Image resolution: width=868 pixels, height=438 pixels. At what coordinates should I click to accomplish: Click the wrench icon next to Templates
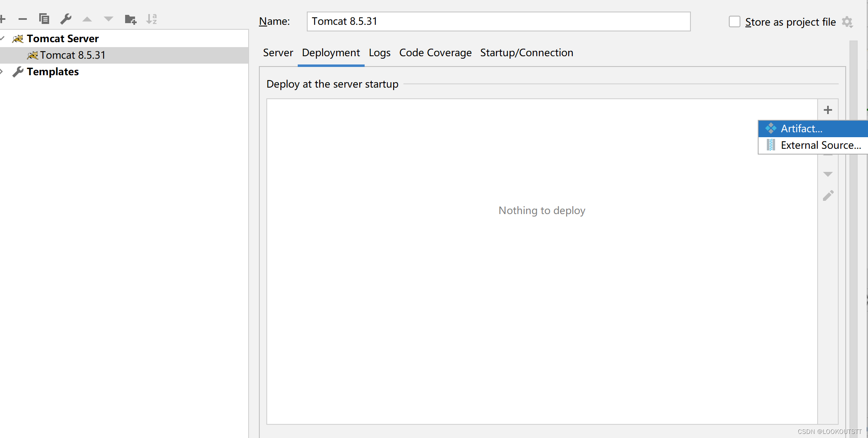[x=18, y=72]
